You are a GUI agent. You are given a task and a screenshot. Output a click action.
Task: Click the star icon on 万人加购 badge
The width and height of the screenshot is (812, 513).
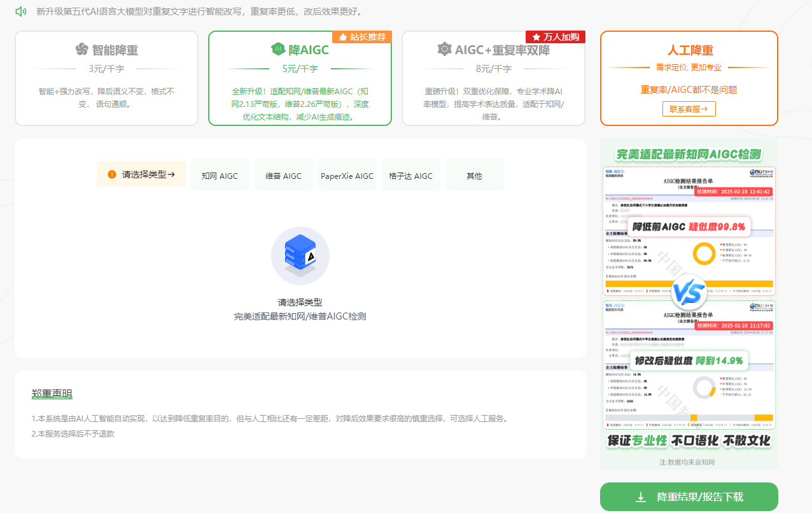536,37
